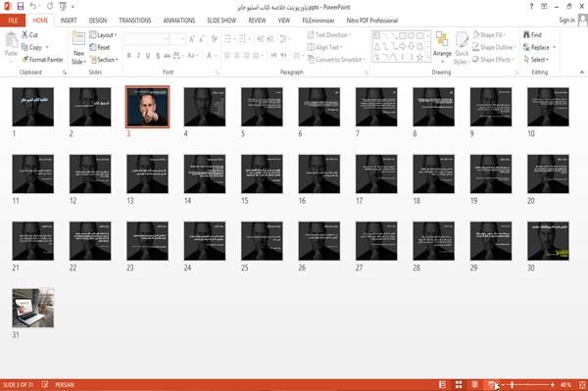Switch to Normal view in status bar
This screenshot has height=391, width=588.
(x=443, y=384)
